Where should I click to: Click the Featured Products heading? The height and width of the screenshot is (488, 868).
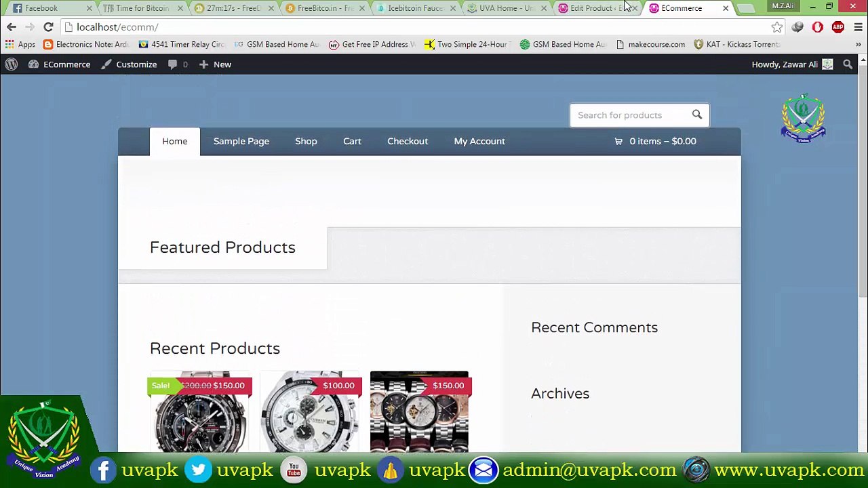pos(222,247)
